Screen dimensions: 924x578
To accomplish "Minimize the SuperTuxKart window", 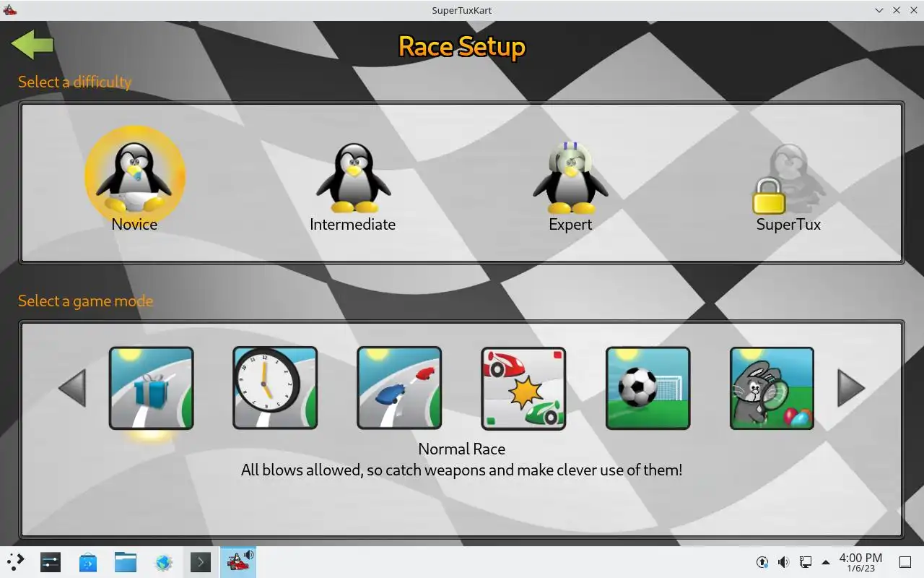I will click(x=879, y=10).
